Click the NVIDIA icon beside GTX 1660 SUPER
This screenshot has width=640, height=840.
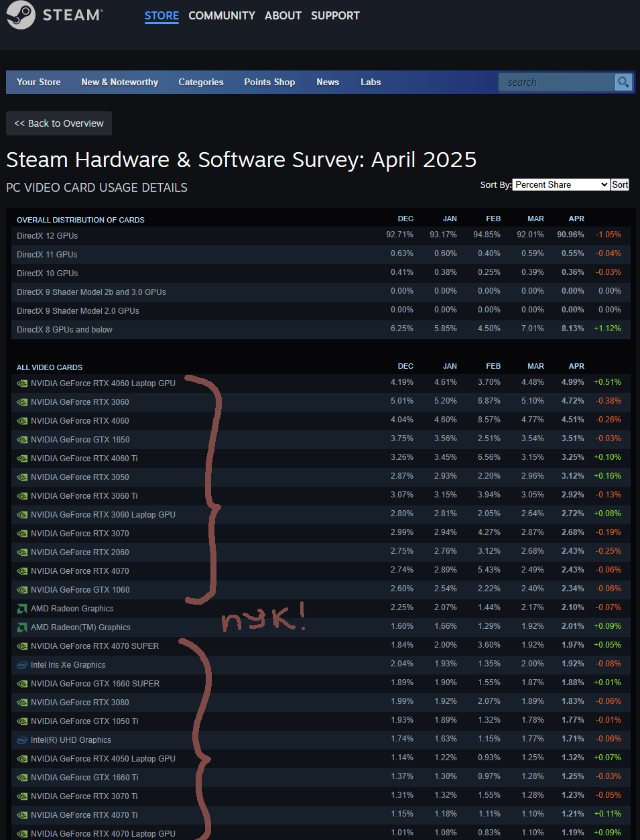[x=22, y=684]
